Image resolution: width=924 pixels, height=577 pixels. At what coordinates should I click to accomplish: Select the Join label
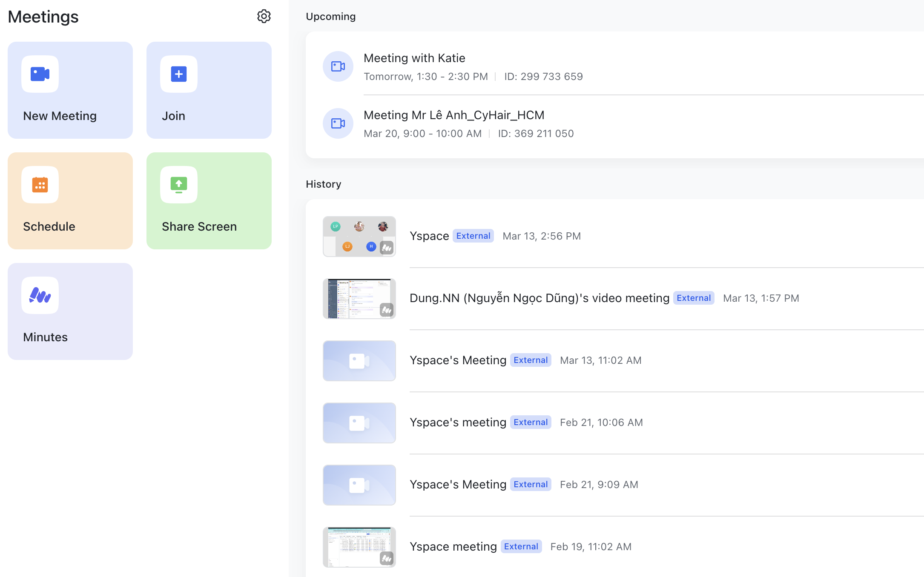tap(173, 116)
